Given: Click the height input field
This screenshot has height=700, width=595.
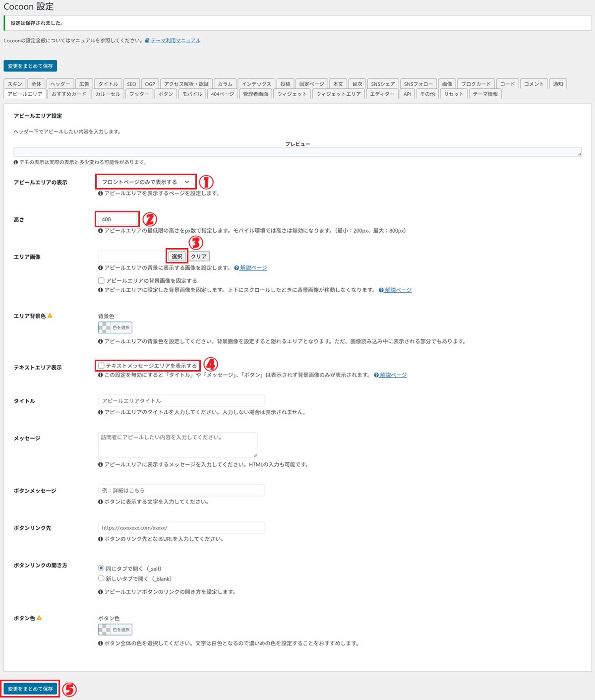Looking at the screenshot, I should point(118,219).
